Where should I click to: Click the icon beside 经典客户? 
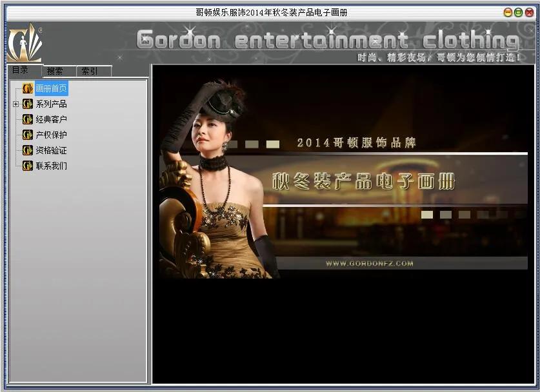coord(28,119)
